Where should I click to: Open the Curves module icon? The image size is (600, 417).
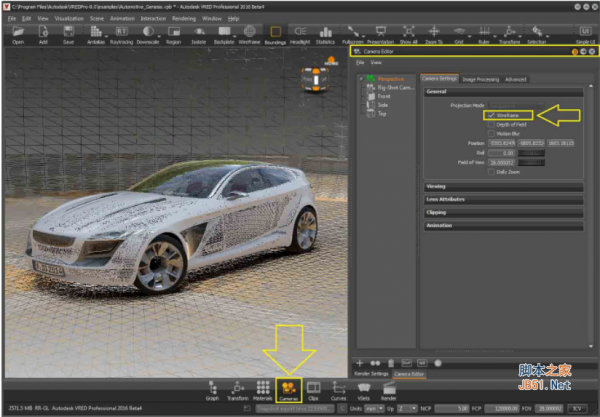tap(338, 389)
